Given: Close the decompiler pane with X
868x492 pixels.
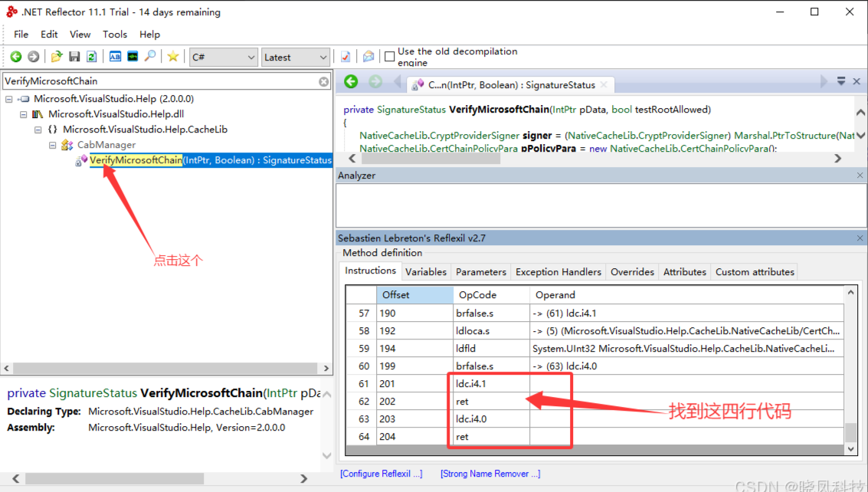Looking at the screenshot, I should (857, 81).
